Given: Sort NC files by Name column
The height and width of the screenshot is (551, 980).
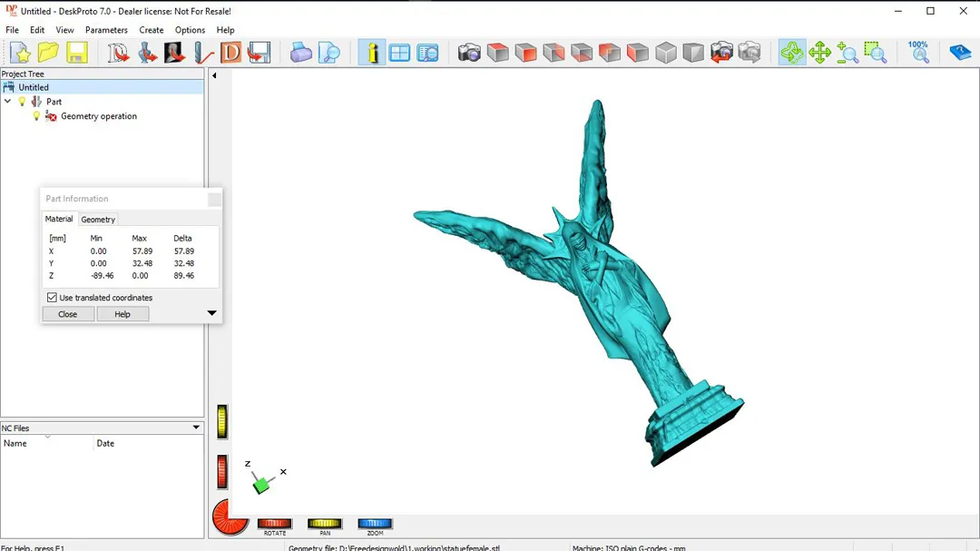Looking at the screenshot, I should point(47,443).
